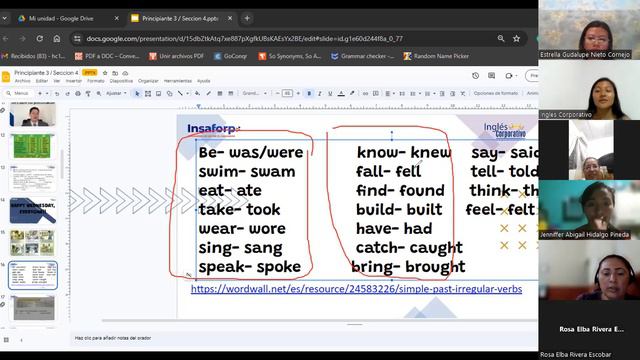The image size is (640, 360).
Task: Open the browser home page
Action: (57, 38)
